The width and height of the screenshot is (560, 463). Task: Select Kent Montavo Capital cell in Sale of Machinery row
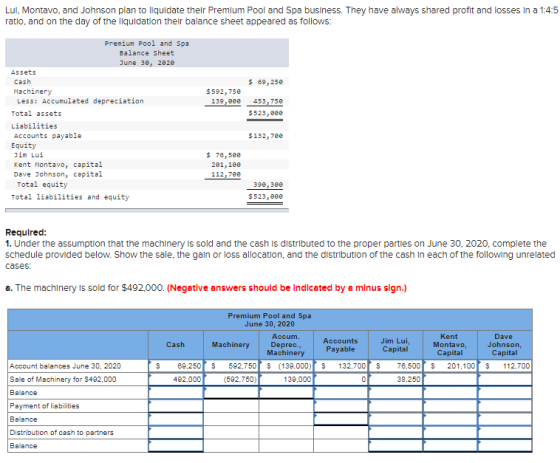(x=450, y=379)
